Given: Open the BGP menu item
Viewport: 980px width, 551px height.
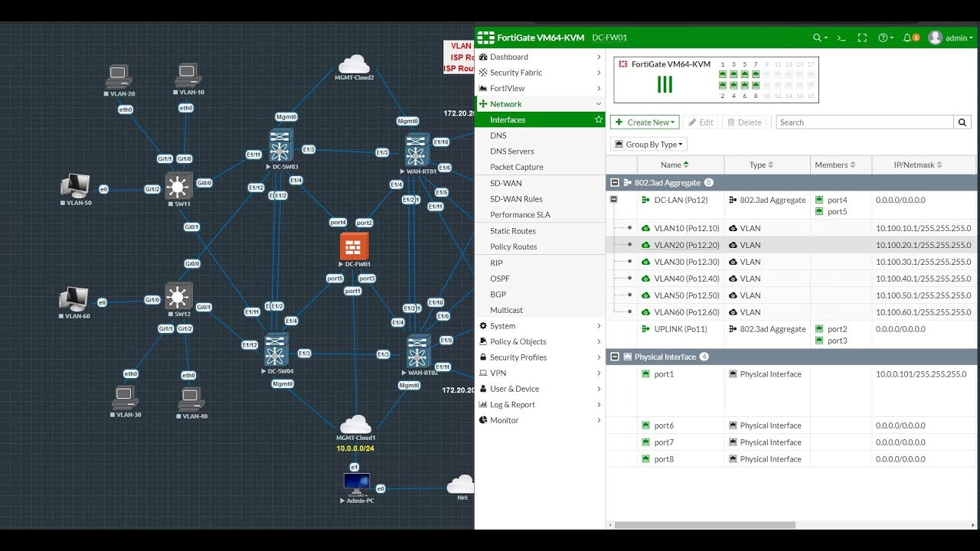Looking at the screenshot, I should 540,295.
